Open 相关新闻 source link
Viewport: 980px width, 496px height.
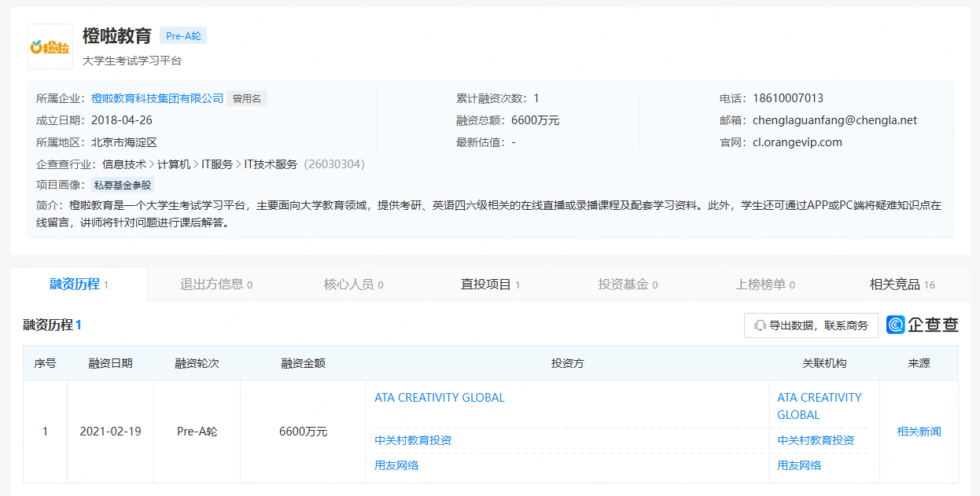tap(919, 432)
